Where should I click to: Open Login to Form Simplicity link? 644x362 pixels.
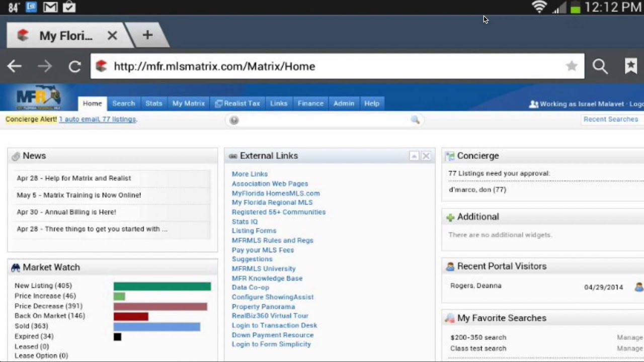[271, 344]
